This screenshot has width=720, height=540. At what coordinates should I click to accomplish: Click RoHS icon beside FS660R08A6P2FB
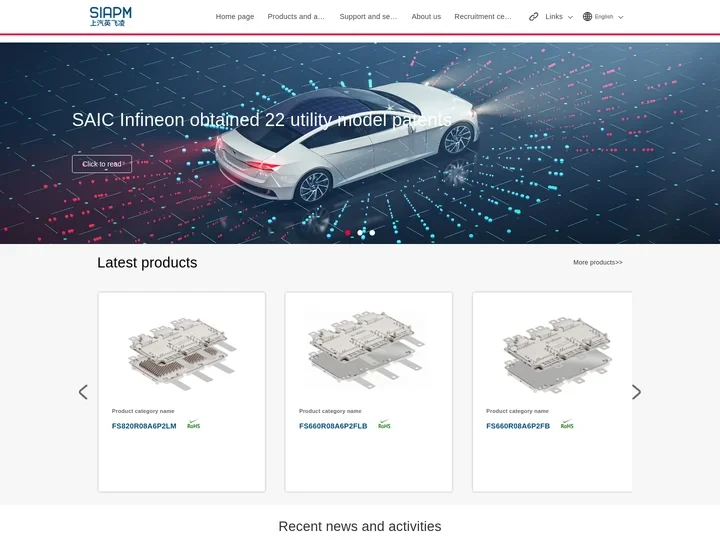(567, 424)
